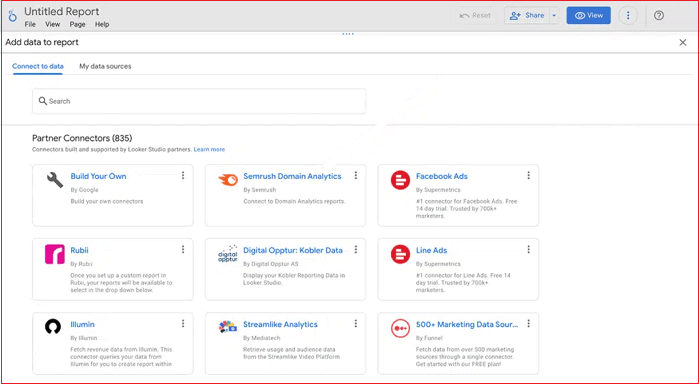The image size is (700, 385).
Task: Click the panel drag handle dots
Action: (x=348, y=34)
